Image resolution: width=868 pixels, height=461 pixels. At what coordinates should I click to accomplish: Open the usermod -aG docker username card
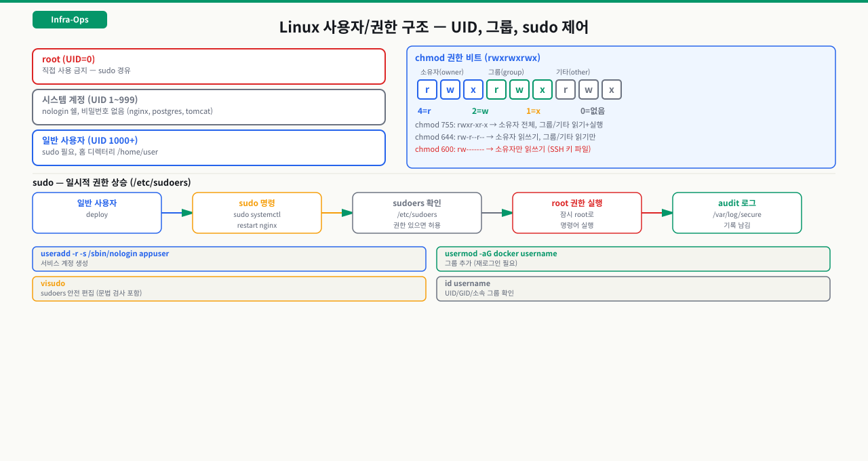[x=633, y=259]
